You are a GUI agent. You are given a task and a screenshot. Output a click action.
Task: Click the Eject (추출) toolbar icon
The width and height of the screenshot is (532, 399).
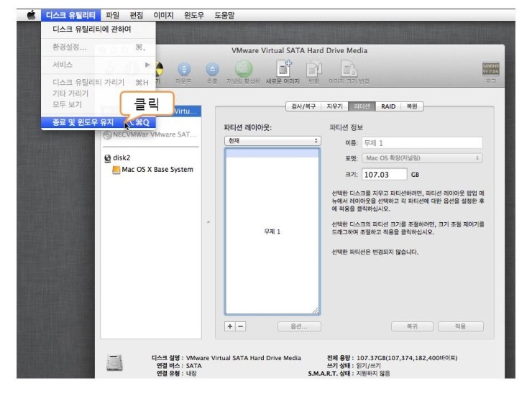(x=212, y=70)
